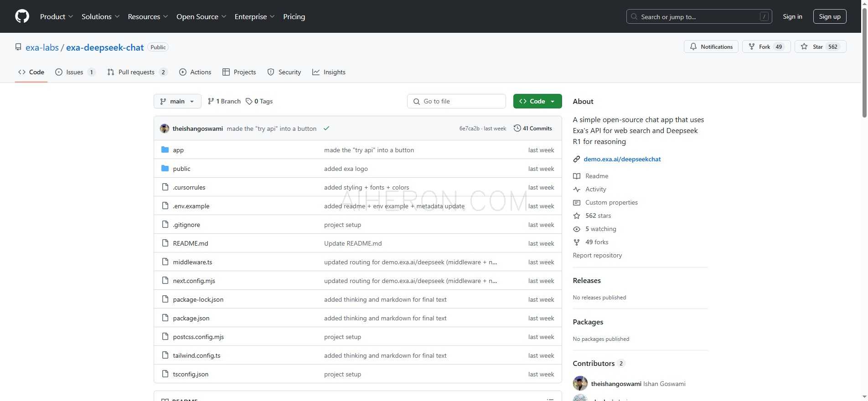
Task: Click the .env.example file icon
Action: [165, 206]
